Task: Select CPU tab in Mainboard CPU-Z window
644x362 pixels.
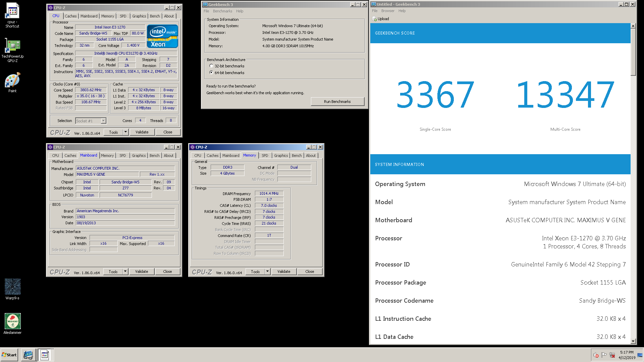Action: [x=55, y=156]
